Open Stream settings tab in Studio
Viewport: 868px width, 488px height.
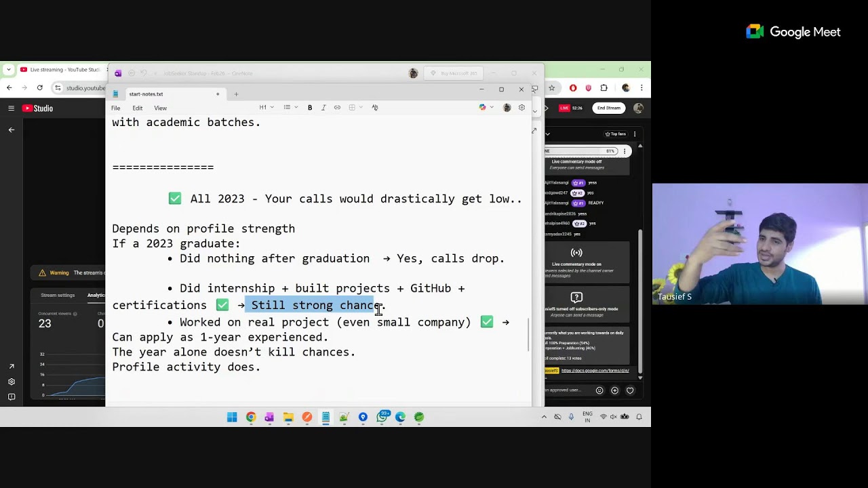[58, 296]
